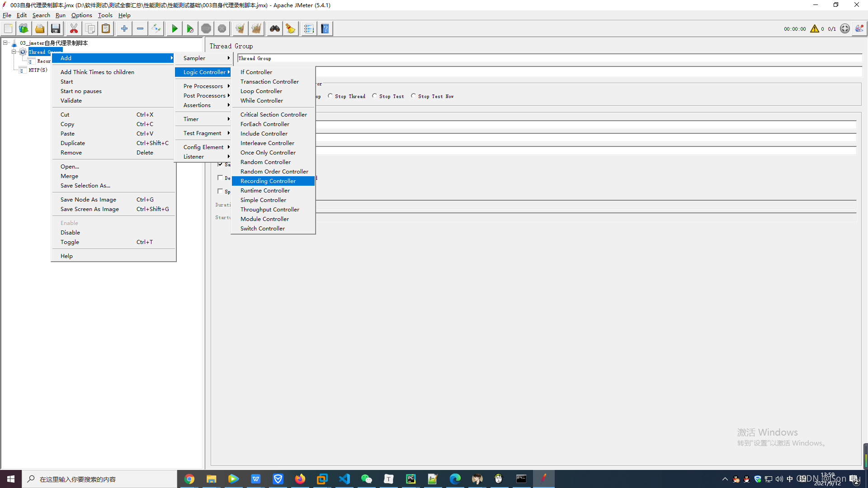Select the Stop Test radio button
The width and height of the screenshot is (868, 488).
pyautogui.click(x=375, y=96)
